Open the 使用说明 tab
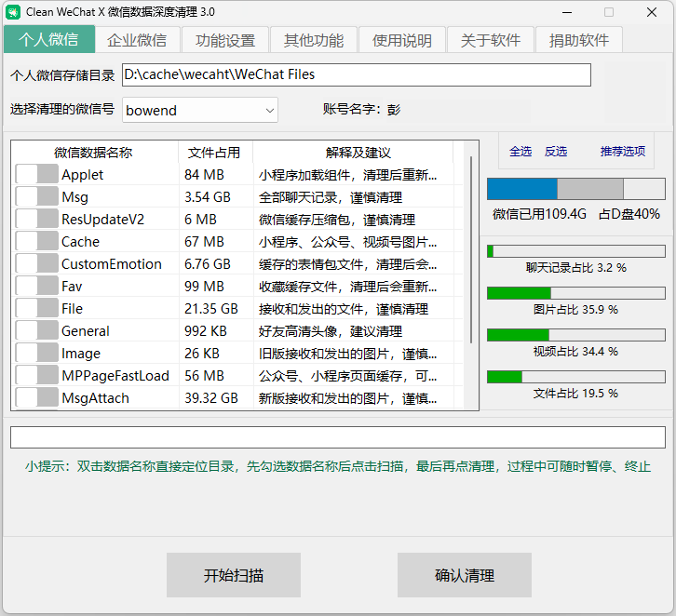Viewport: 676px width, 616px height. [x=402, y=40]
